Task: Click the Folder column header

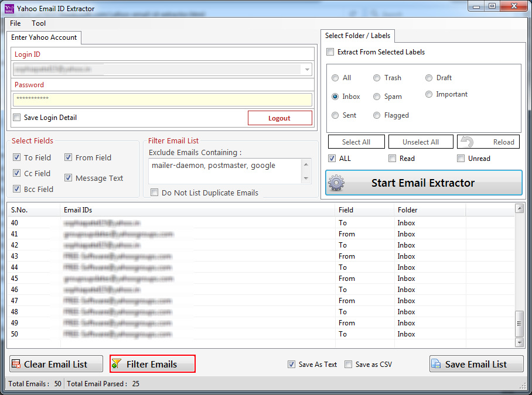Action: (x=430, y=210)
